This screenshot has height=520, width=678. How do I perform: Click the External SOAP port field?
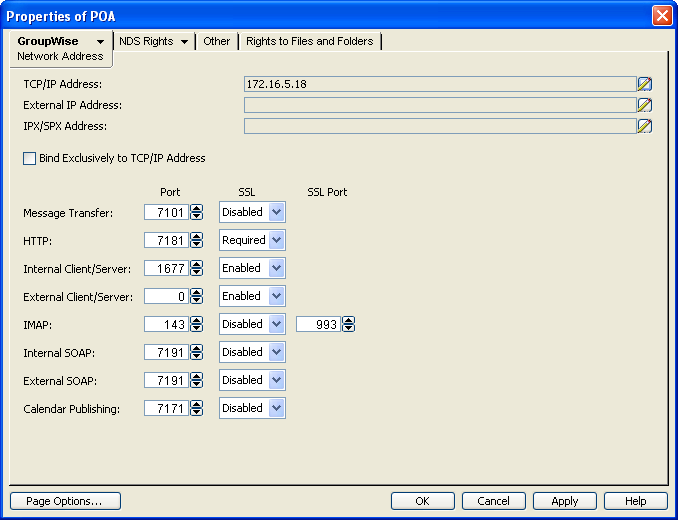(166, 380)
